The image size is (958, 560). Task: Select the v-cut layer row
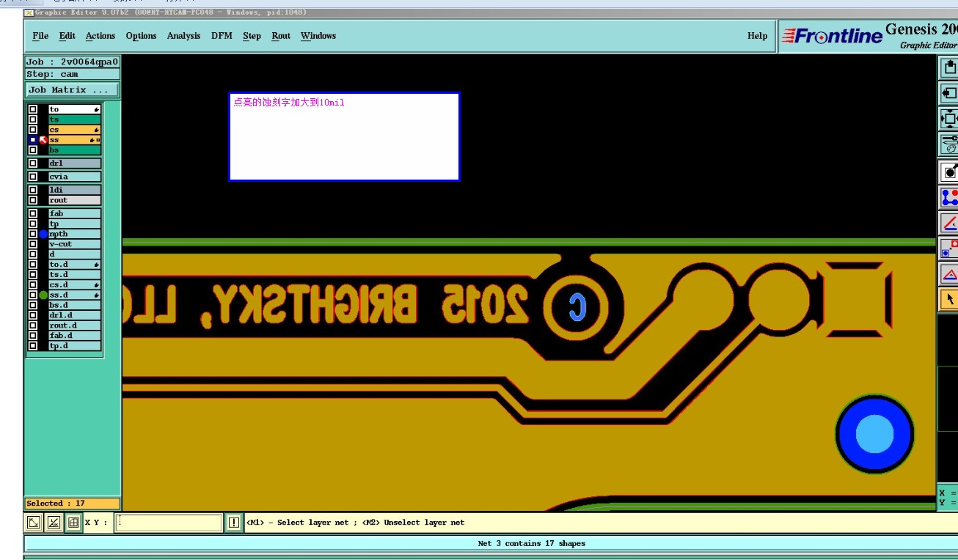click(x=74, y=244)
